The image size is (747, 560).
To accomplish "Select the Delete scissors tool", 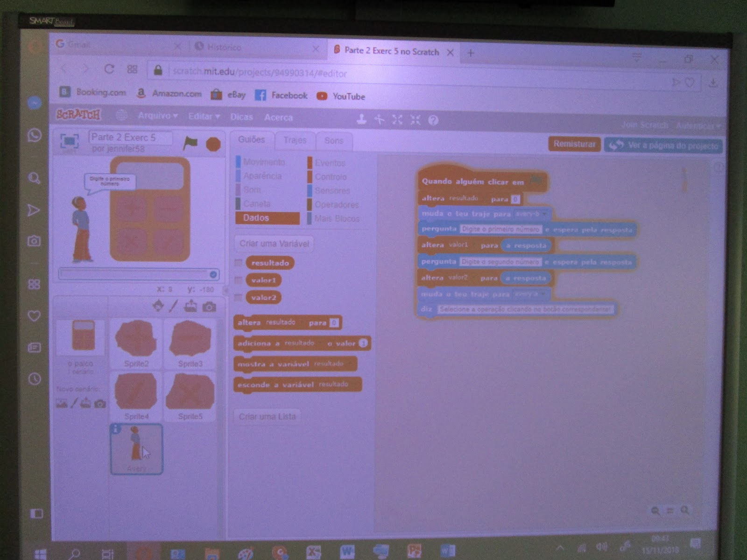I will point(379,119).
